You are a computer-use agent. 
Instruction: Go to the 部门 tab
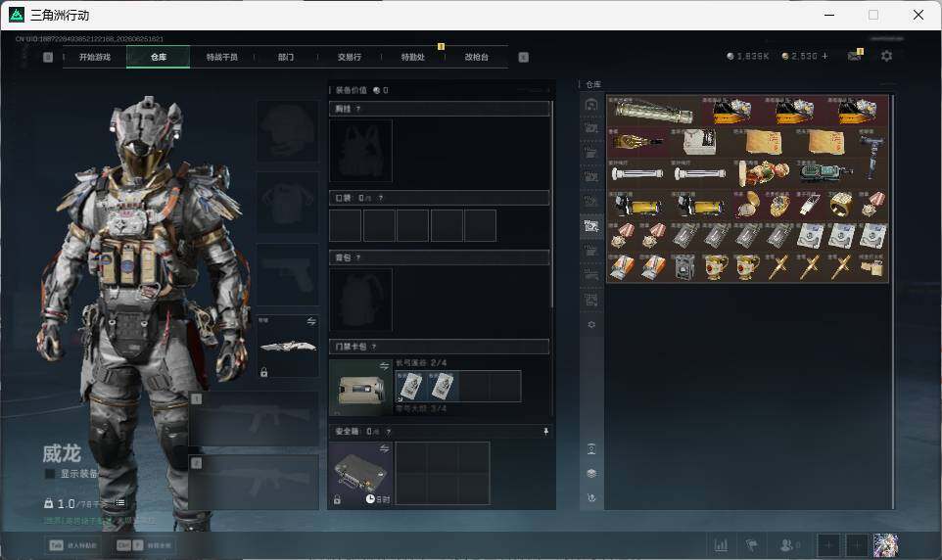click(286, 57)
